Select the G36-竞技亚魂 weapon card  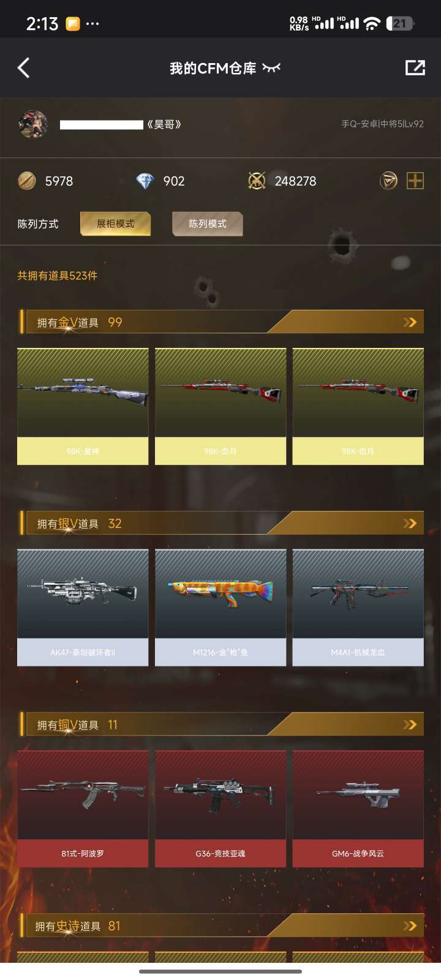(x=221, y=809)
